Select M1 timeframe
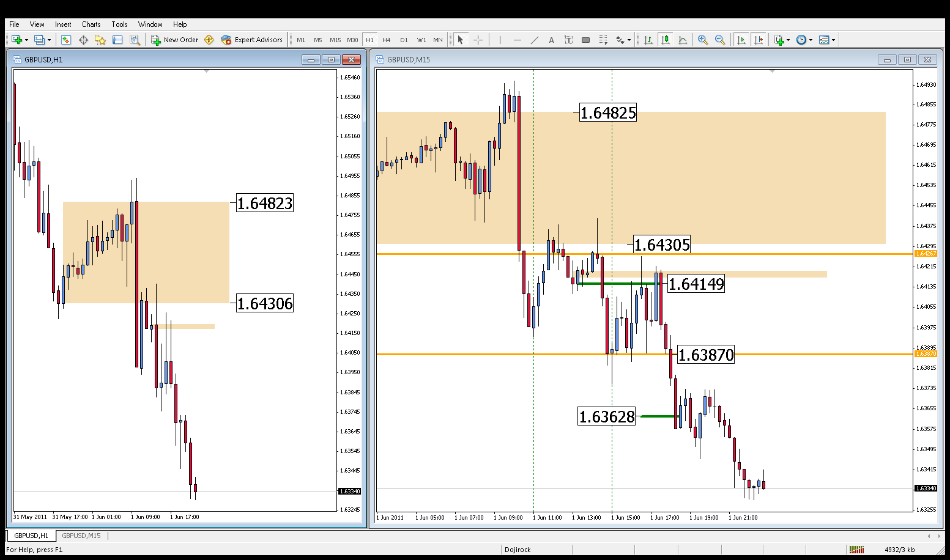Viewport: 950px width, 560px height. pos(301,40)
